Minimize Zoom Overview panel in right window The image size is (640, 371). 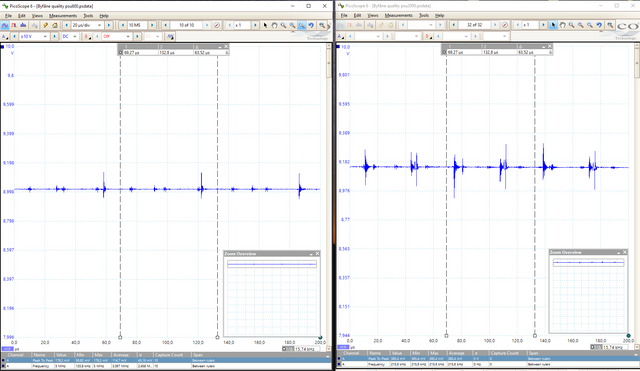(x=619, y=252)
